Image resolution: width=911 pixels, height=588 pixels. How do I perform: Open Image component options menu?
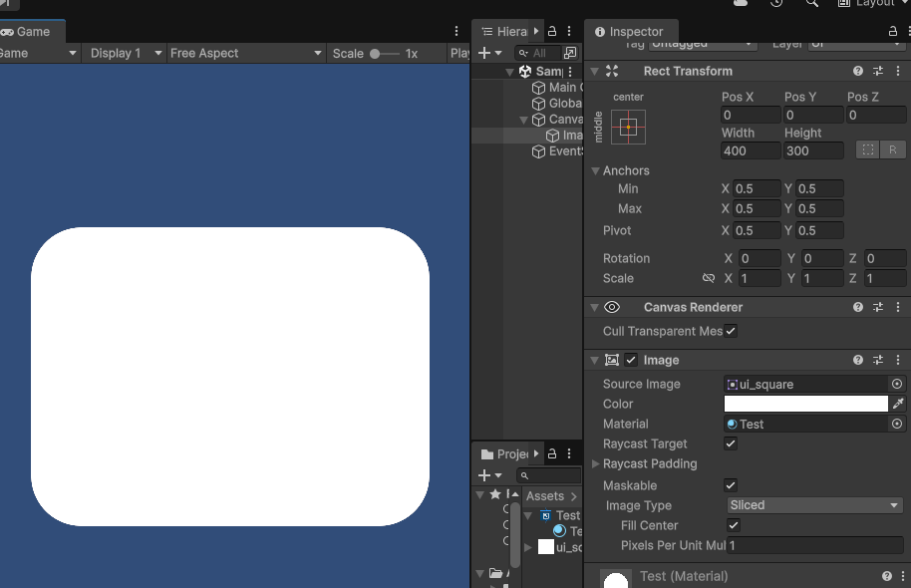pos(898,360)
